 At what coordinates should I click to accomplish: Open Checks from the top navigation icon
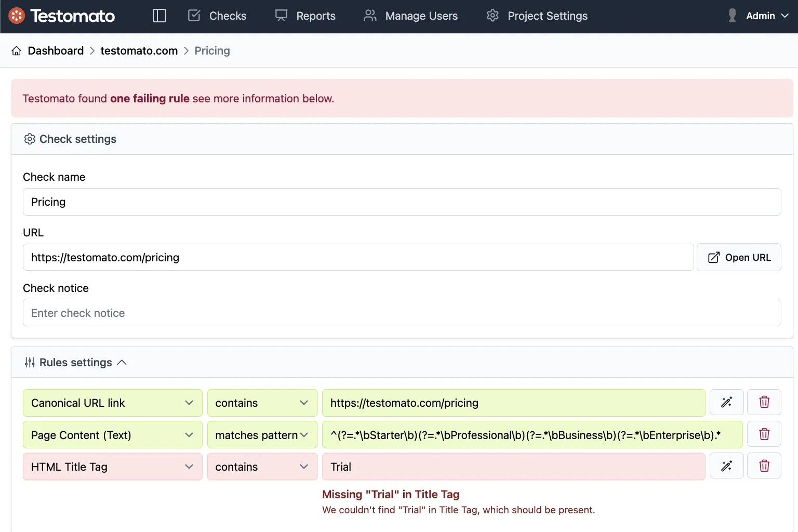[193, 16]
